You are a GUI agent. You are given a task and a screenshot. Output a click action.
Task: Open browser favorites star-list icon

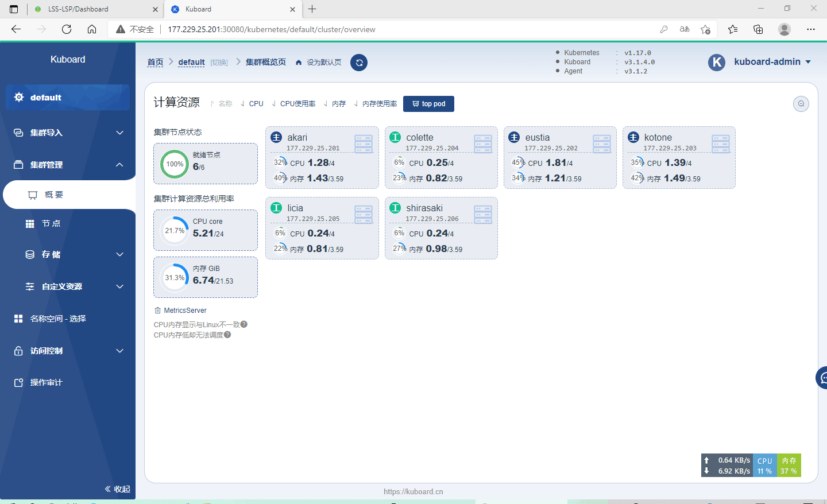tap(733, 29)
